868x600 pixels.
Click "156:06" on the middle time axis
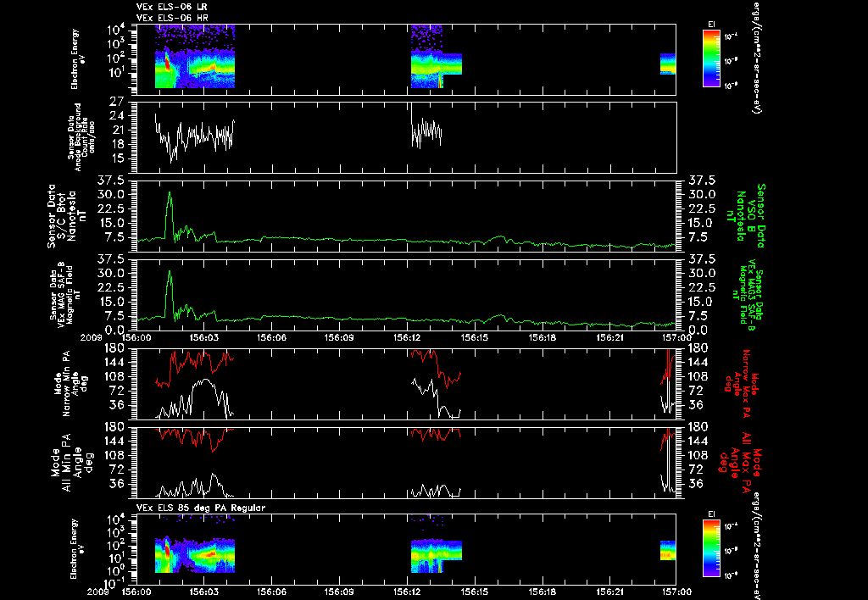tap(272, 337)
